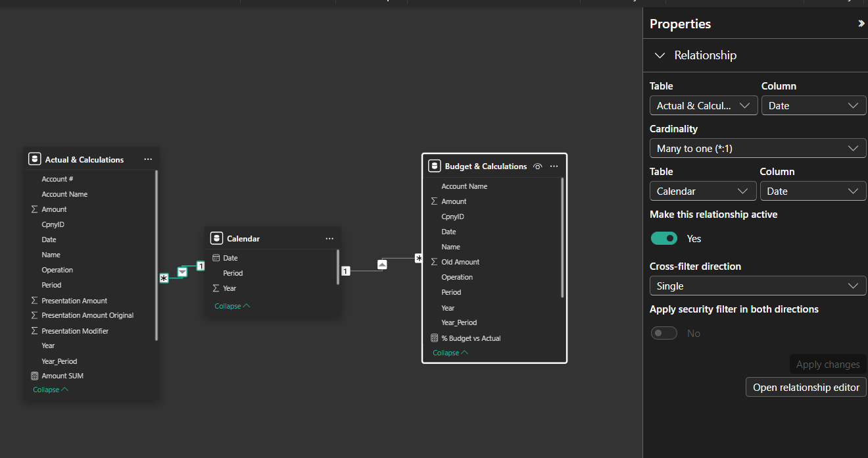The image size is (868, 458).
Task: Click the Apply changes button
Action: point(828,365)
